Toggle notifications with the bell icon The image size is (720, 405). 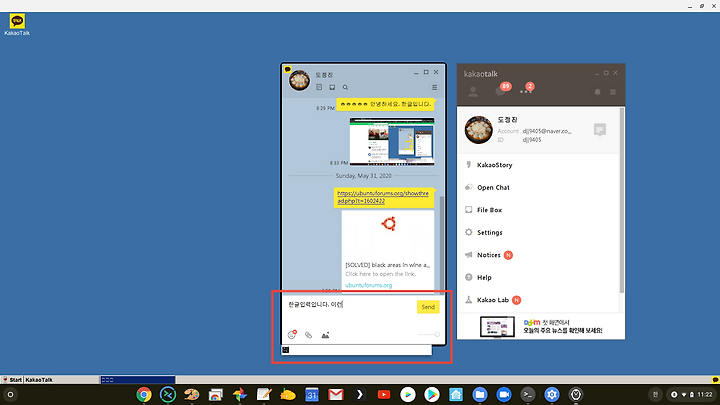click(597, 92)
